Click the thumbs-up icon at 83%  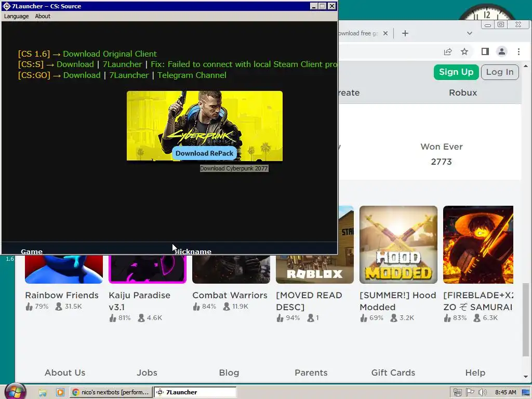(x=447, y=318)
